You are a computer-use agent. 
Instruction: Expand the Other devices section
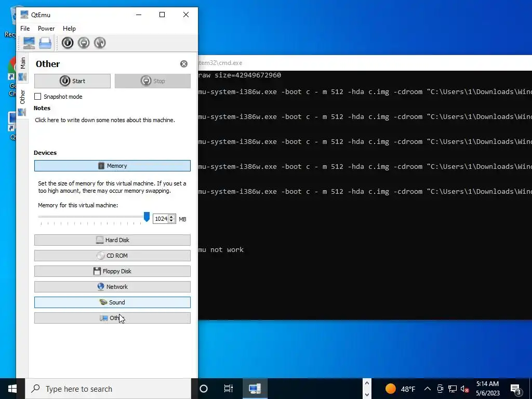tap(112, 318)
